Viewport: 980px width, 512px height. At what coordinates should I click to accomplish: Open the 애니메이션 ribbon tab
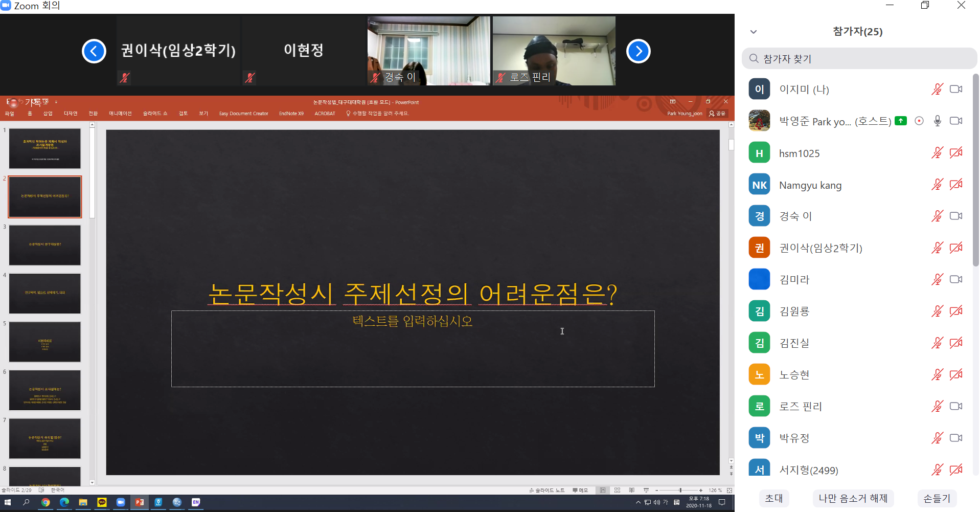pyautogui.click(x=120, y=114)
